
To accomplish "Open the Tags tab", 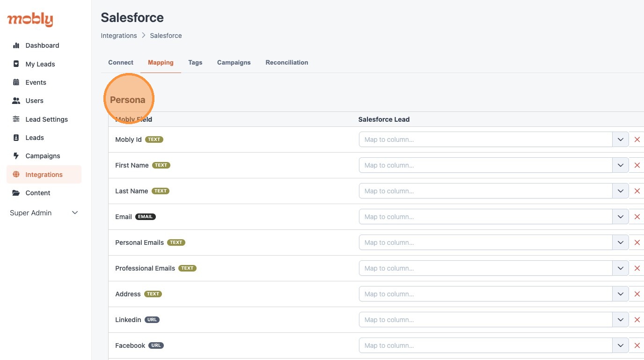I will (x=195, y=62).
